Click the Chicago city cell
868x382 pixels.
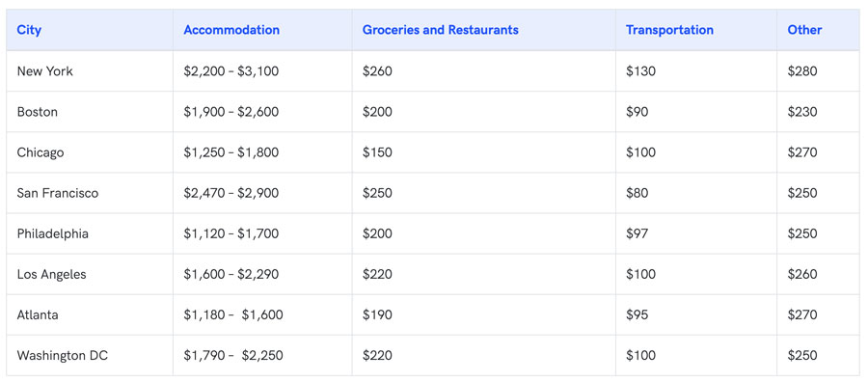(x=41, y=152)
